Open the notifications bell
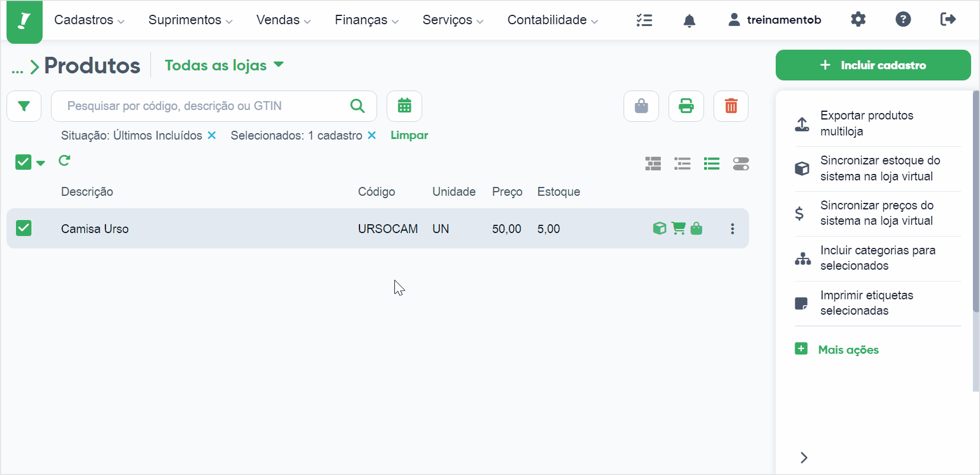Image resolution: width=980 pixels, height=475 pixels. [x=689, y=21]
